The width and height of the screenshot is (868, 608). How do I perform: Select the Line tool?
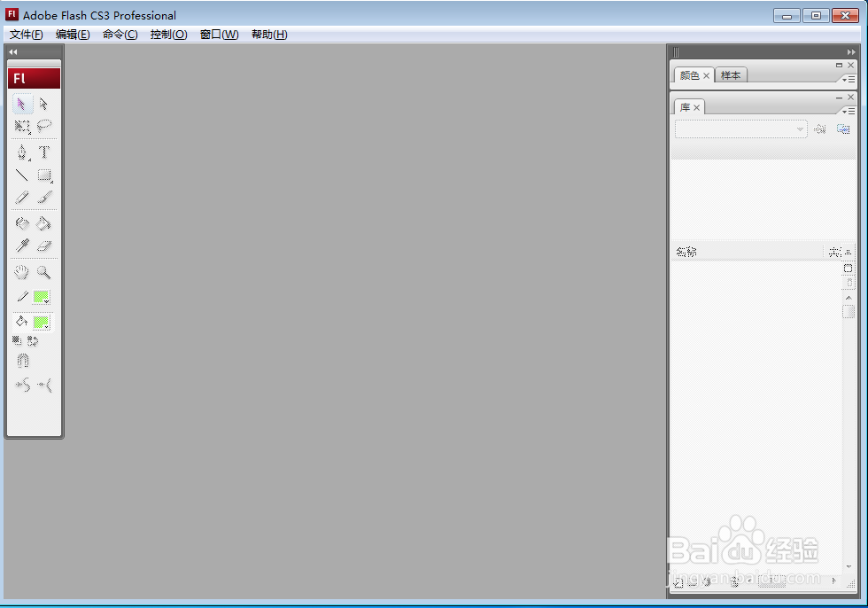click(x=21, y=175)
